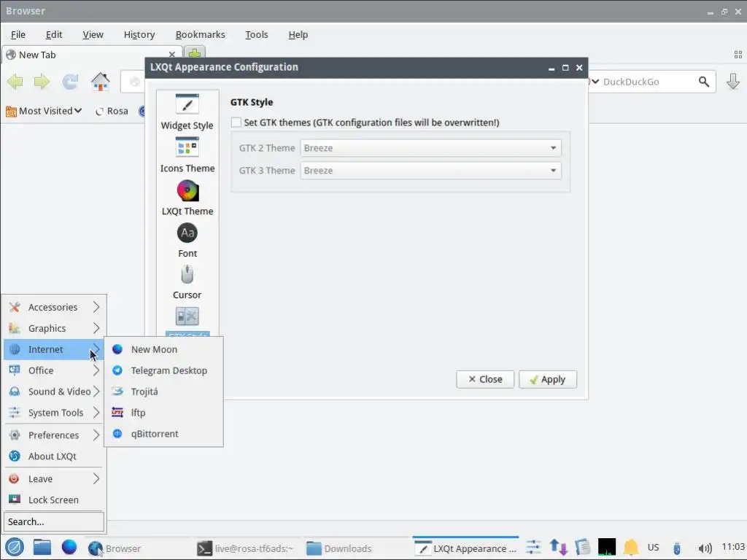747x560 pixels.
Task: Click the Close button in Appearance dialog
Action: point(485,379)
